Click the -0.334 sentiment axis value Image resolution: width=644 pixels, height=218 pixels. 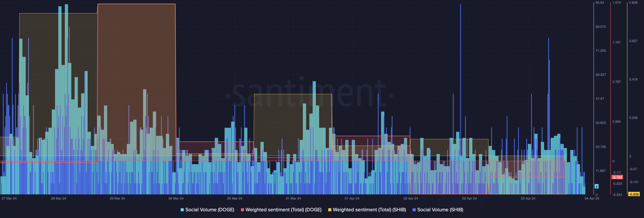[x=617, y=195]
